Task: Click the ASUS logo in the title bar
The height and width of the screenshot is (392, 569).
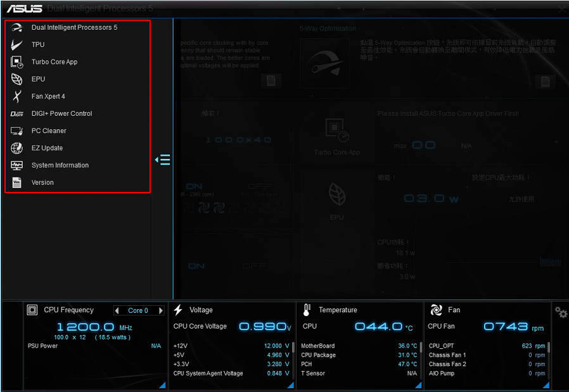Action: [25, 8]
